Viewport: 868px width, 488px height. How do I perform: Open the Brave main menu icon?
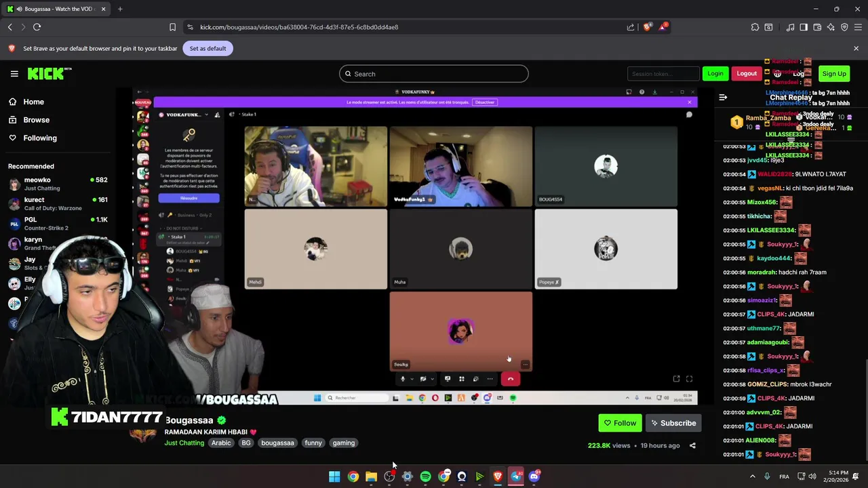click(x=858, y=27)
